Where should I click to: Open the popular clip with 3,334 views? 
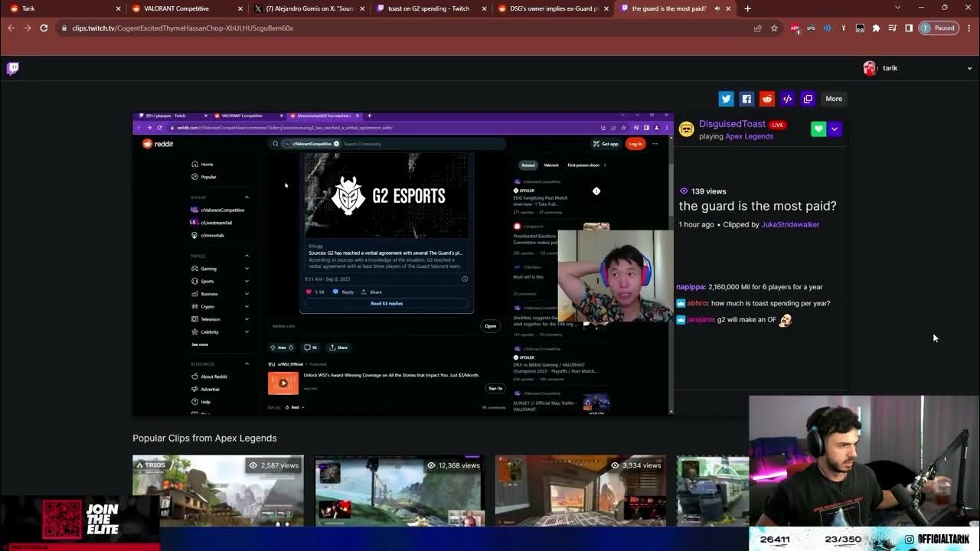coord(580,491)
